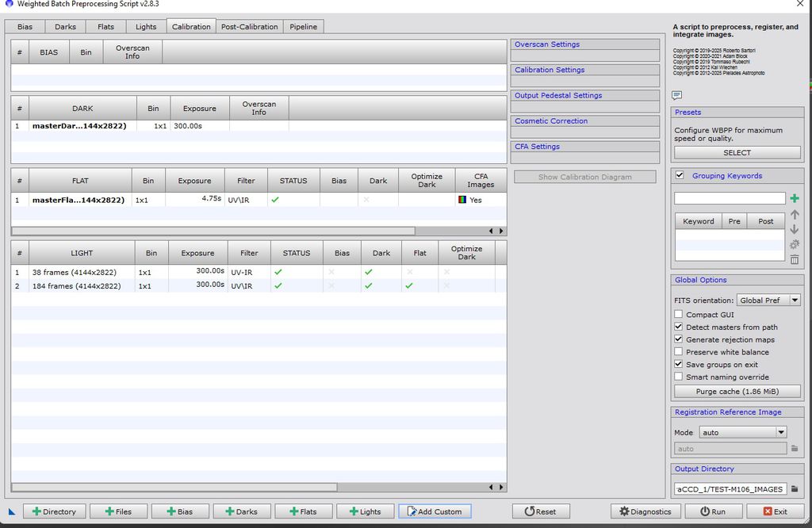
Task: Click Purge cache button
Action: pos(737,392)
